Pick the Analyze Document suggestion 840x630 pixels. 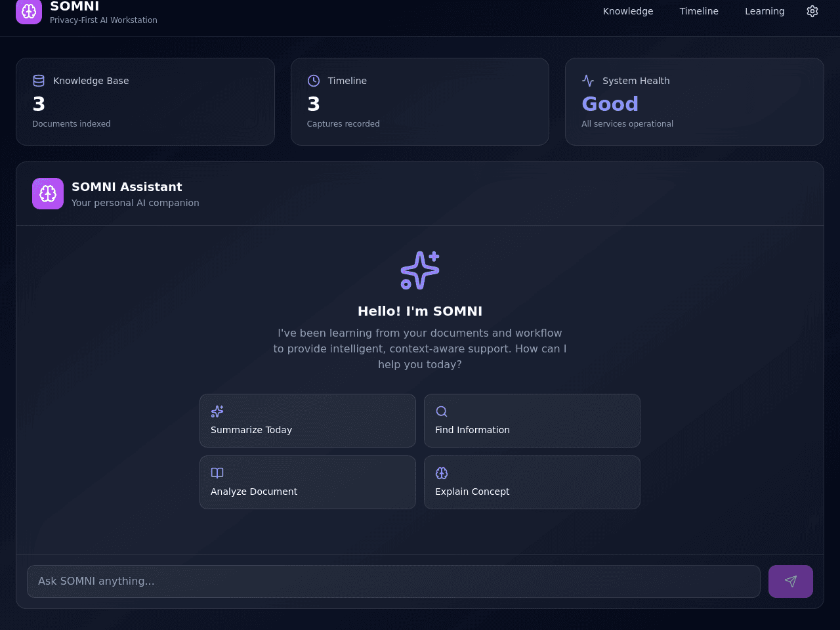coord(308,482)
